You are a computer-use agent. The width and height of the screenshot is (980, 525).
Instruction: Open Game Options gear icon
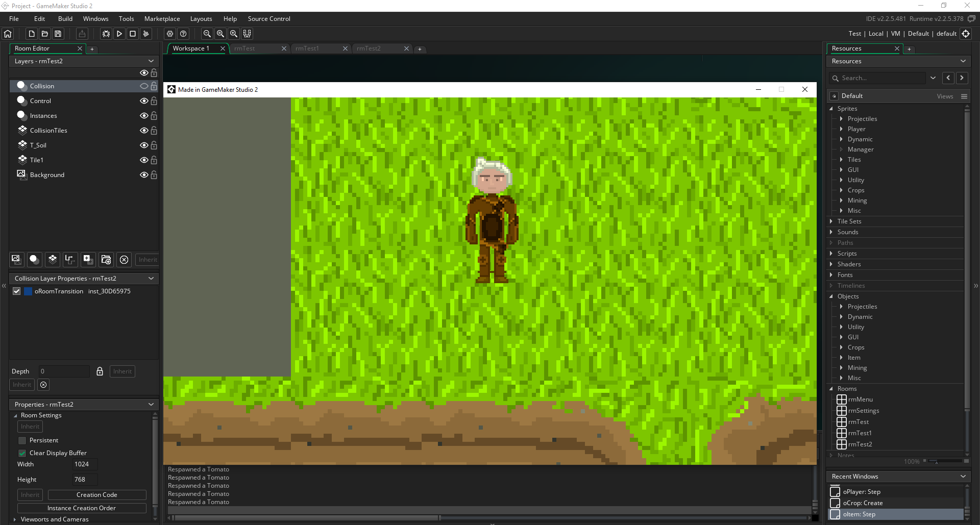170,34
